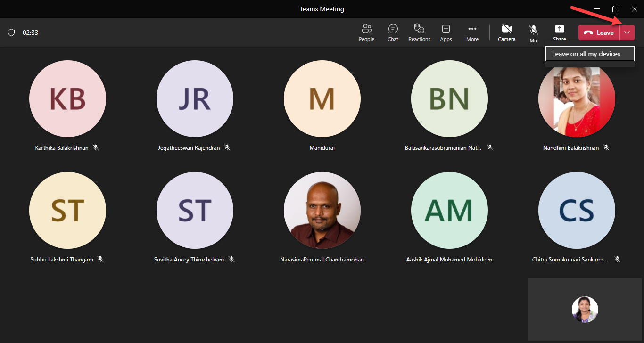Click NarasimaPerumal Chandramohan's photo
Screen dimensions: 644x343
[x=322, y=210]
